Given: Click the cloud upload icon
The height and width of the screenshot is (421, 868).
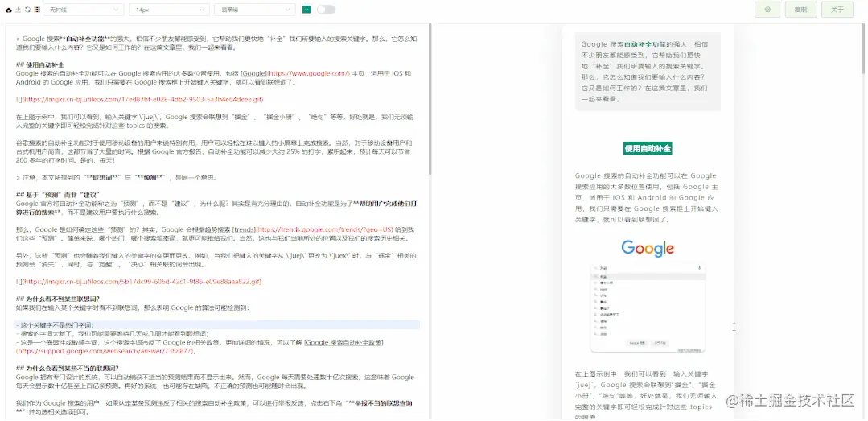Looking at the screenshot, I should pyautogui.click(x=8, y=10).
